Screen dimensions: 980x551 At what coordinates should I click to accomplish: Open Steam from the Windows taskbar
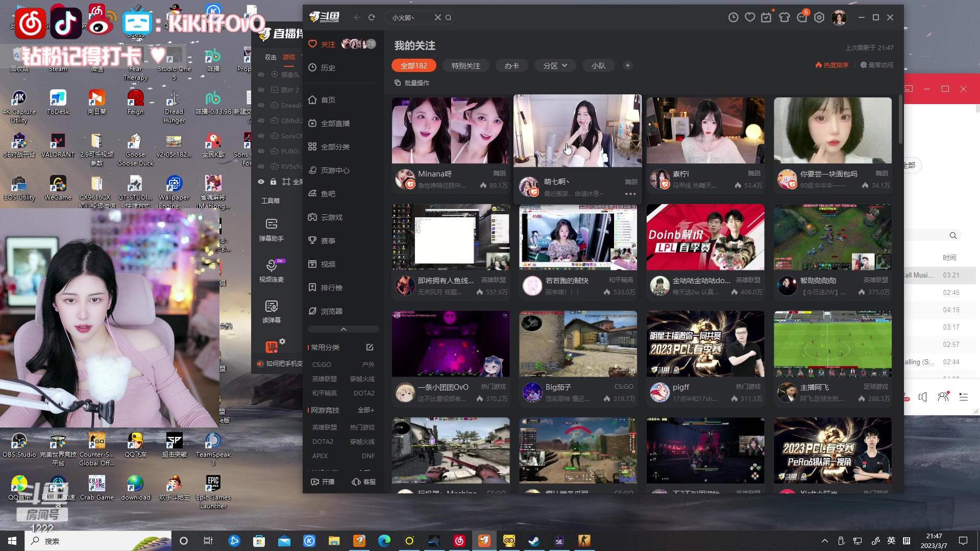tap(534, 541)
